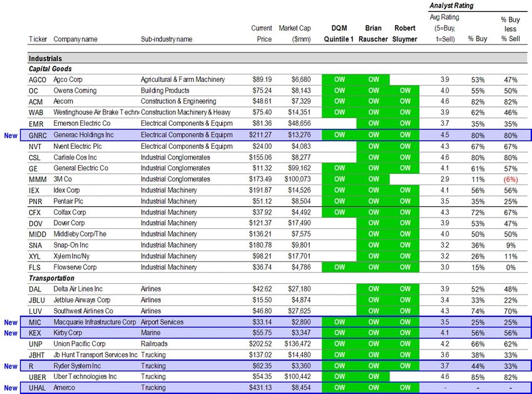Select the Aecom company name cell
Viewport: 532px width, 394px height.
[63, 101]
